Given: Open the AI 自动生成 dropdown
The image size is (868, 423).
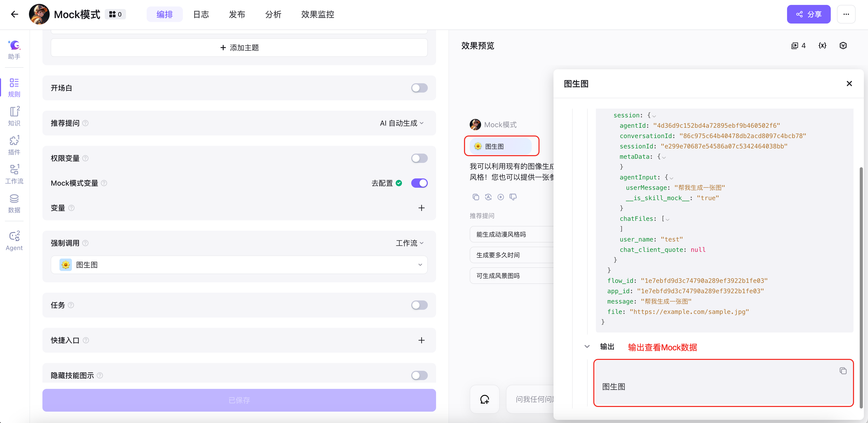Looking at the screenshot, I should coord(402,123).
